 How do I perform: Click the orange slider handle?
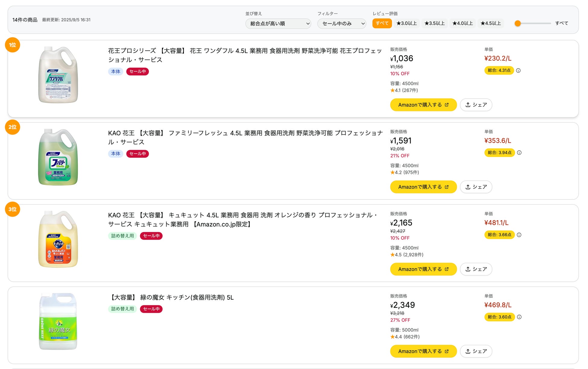click(x=518, y=23)
